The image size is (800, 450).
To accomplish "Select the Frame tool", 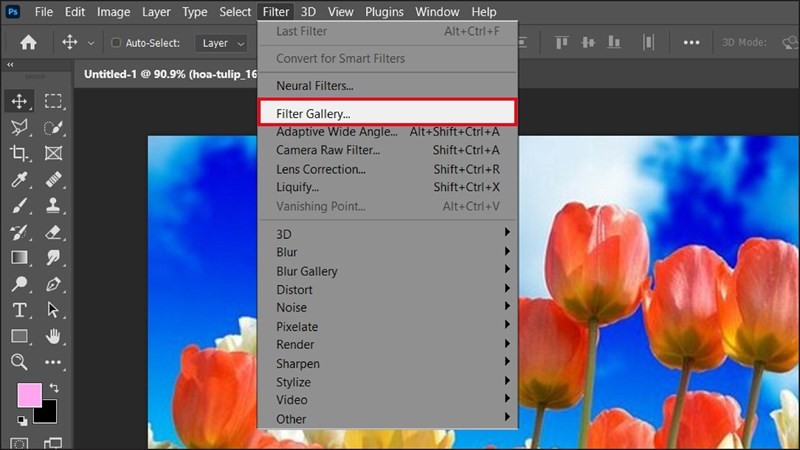I will pos(53,153).
